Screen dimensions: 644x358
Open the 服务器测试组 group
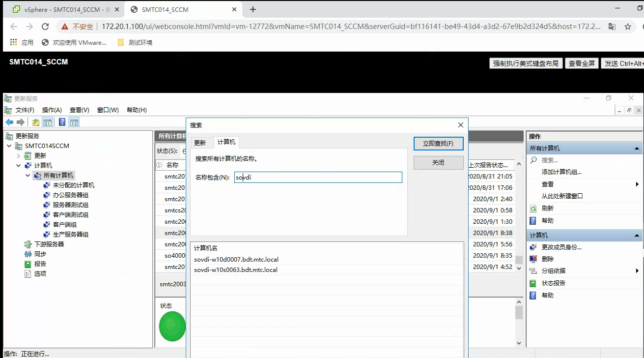[70, 205]
